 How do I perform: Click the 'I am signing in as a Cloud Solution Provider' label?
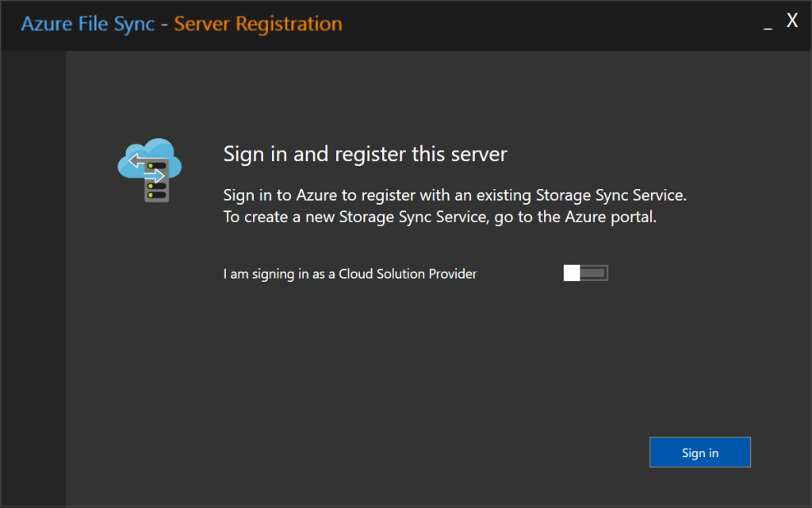click(350, 275)
